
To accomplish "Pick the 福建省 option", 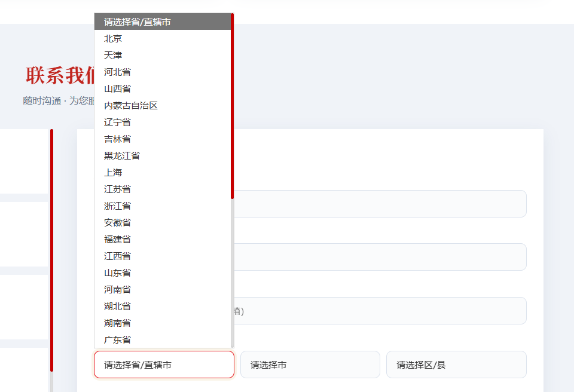I will pos(163,240).
